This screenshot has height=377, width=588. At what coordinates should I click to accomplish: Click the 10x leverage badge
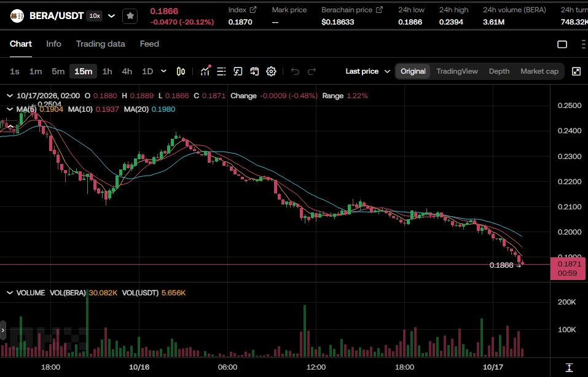pos(95,16)
